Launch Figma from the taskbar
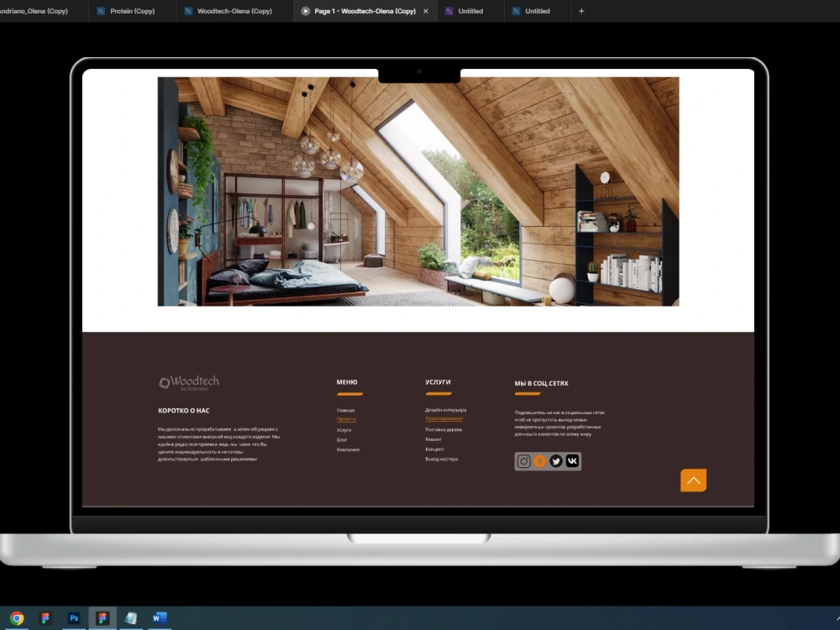Image resolution: width=840 pixels, height=630 pixels. tap(102, 618)
